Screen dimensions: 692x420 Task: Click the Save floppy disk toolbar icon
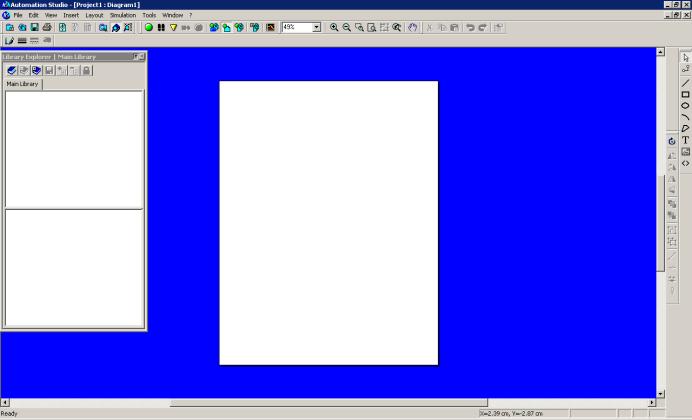pos(34,27)
